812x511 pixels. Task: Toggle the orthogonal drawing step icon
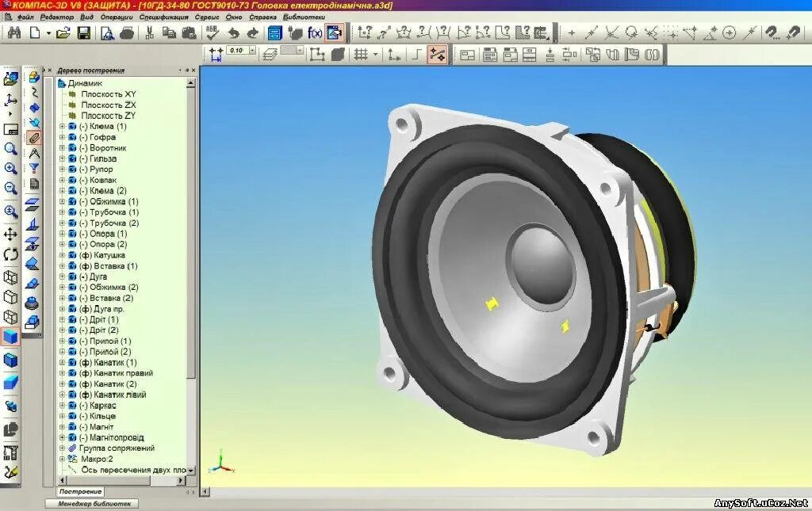click(416, 55)
